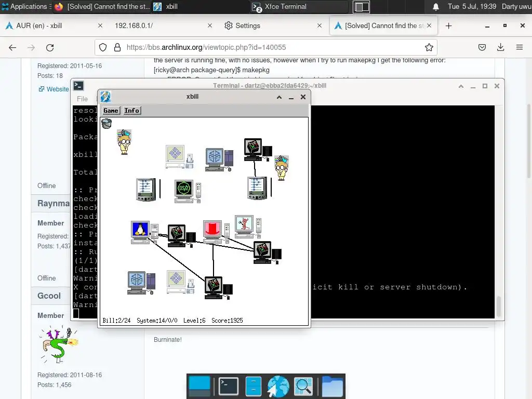
Task: Click the Level:6 status text
Action: (x=194, y=321)
